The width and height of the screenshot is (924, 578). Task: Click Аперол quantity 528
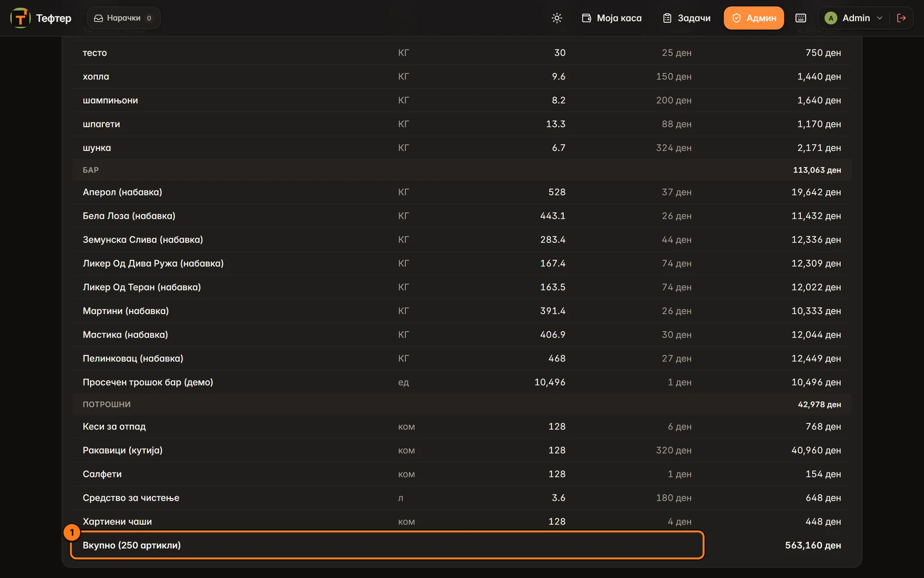[x=557, y=192]
